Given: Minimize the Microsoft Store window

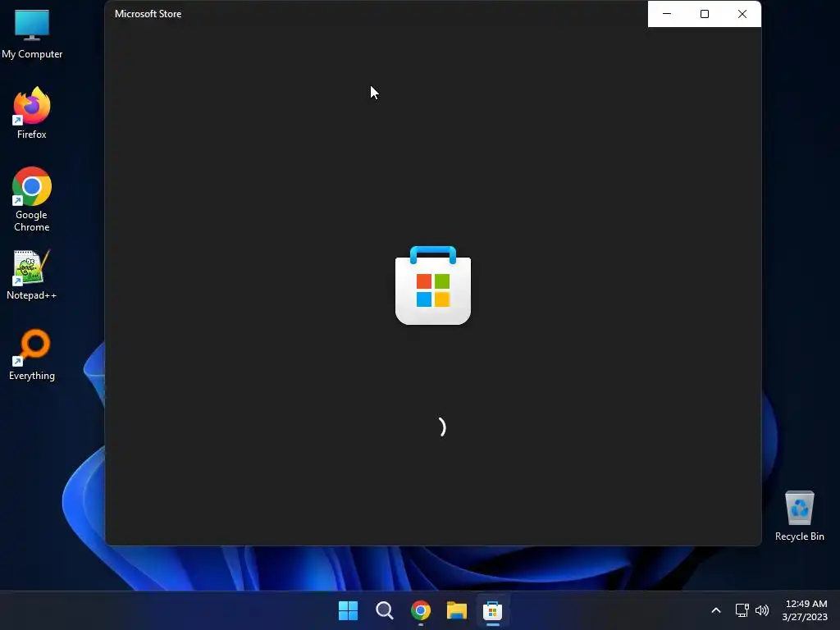Looking at the screenshot, I should (x=667, y=14).
